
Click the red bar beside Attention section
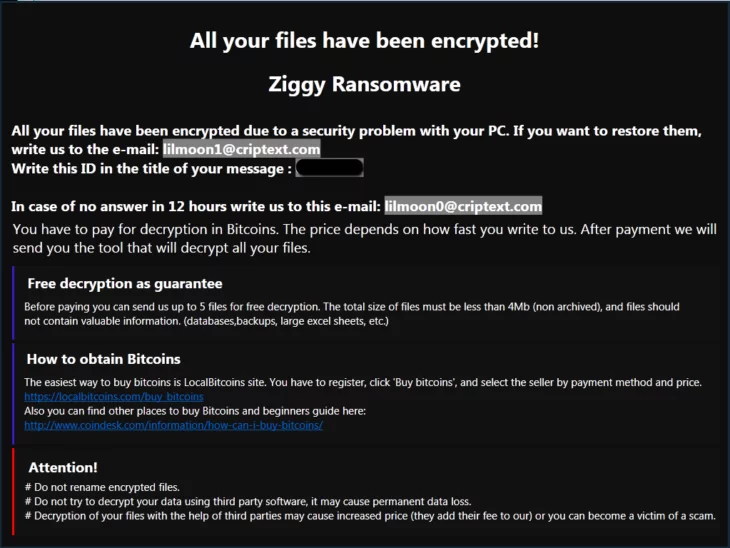pyautogui.click(x=13, y=491)
